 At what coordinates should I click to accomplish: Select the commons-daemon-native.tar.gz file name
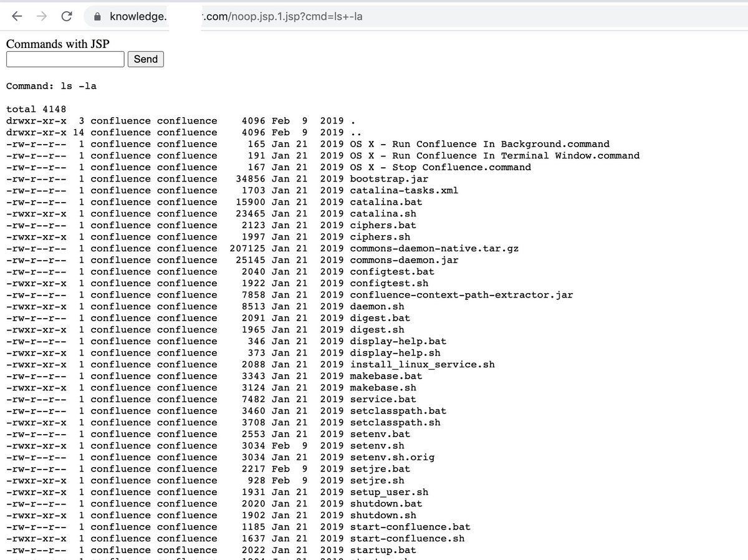[434, 249]
